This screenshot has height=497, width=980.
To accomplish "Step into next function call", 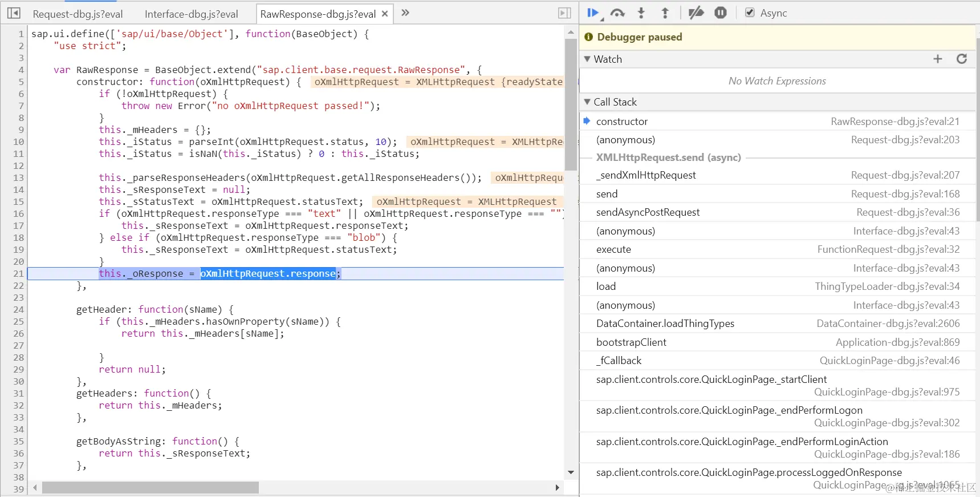I will click(641, 13).
